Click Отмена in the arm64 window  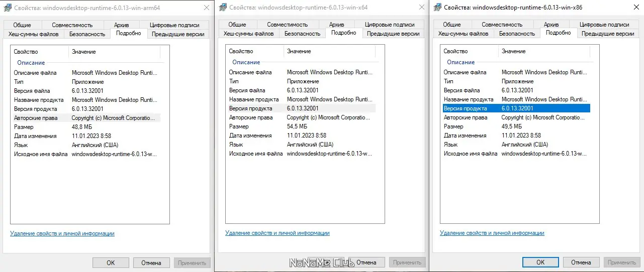coord(151,262)
